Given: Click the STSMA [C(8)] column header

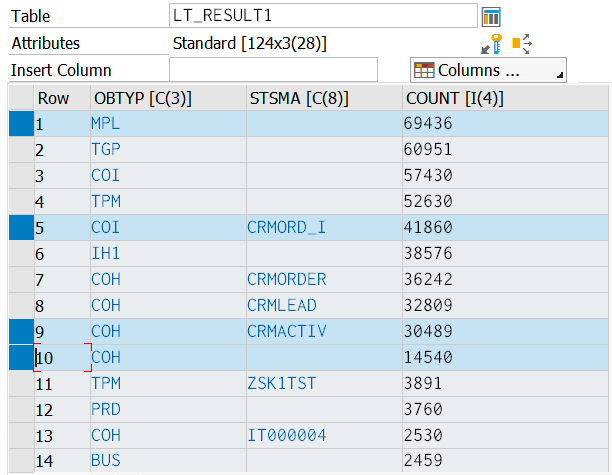Looking at the screenshot, I should click(x=324, y=98).
